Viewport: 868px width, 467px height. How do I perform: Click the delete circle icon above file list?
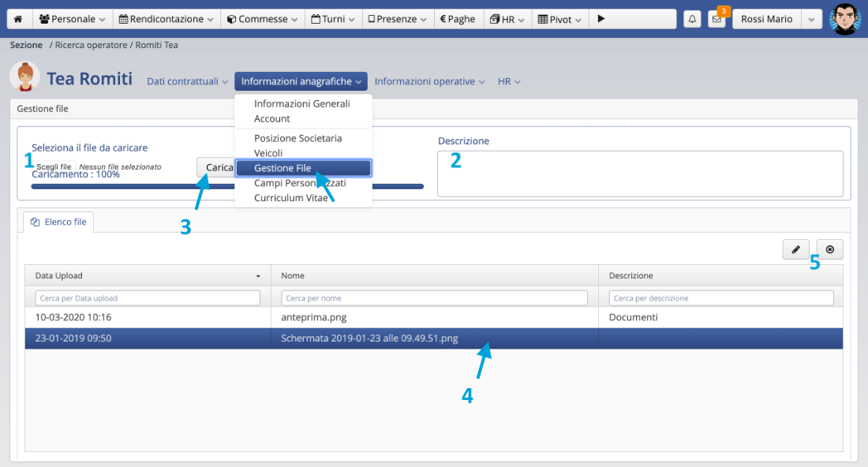829,249
